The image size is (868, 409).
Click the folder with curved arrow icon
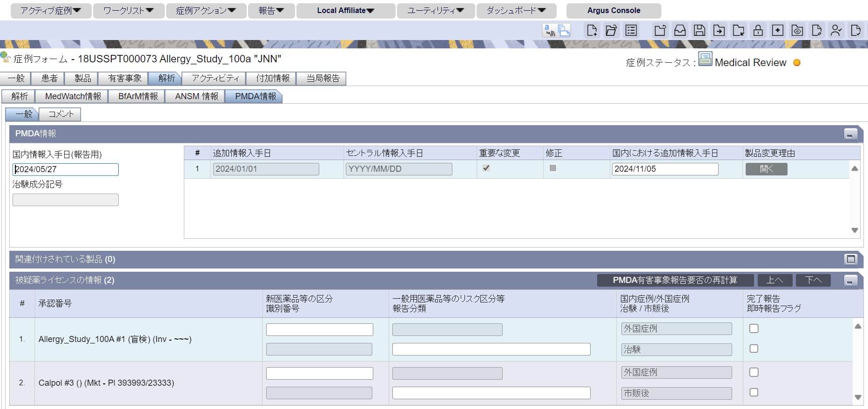(x=660, y=31)
